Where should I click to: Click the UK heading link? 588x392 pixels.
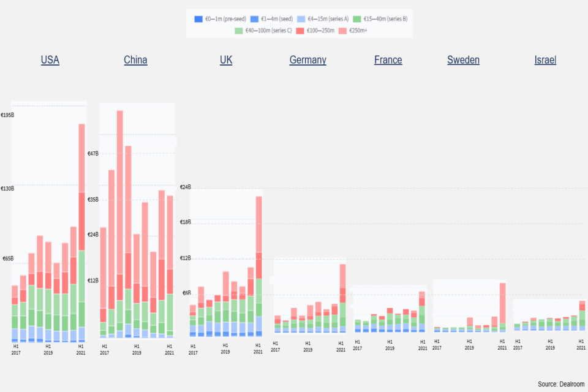pos(226,60)
